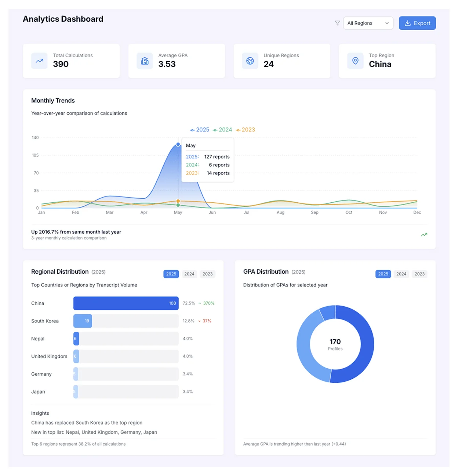Select the 2024 tab in Regional Distribution
The image size is (458, 476).
tap(189, 274)
